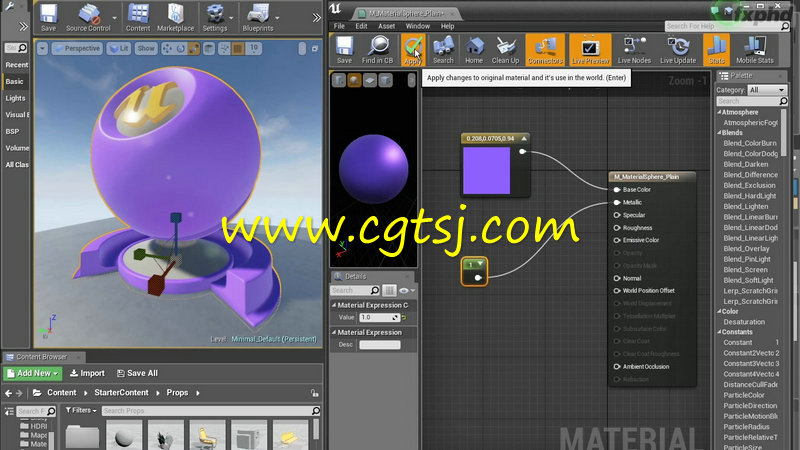Select the Content Browser tab
Viewport: 800px width, 450px height.
pyautogui.click(x=41, y=357)
